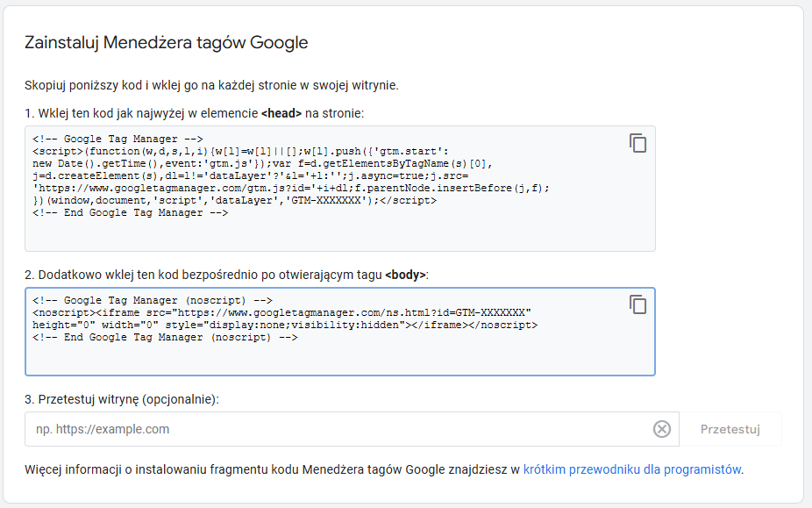Click step 2 label 'Dodatkowo wklej ten kod'
This screenshot has height=508, width=812.
(x=202, y=275)
